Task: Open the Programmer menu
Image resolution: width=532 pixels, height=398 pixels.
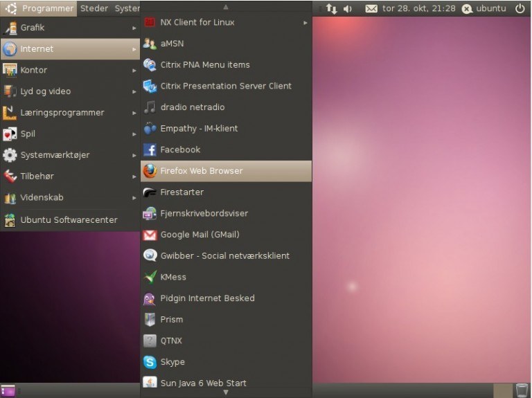Action: (x=39, y=8)
